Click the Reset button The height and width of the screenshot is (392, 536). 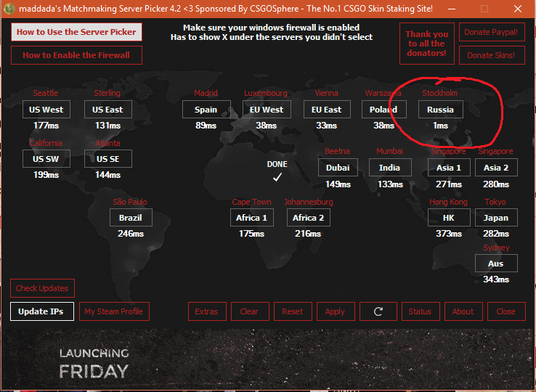293,311
